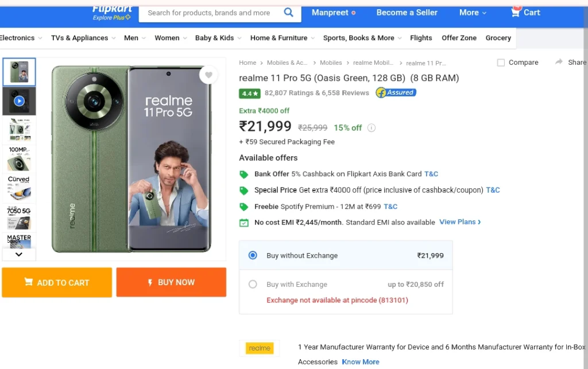Select Buy with Exchange radio button
This screenshot has width=588, height=369.
click(253, 284)
